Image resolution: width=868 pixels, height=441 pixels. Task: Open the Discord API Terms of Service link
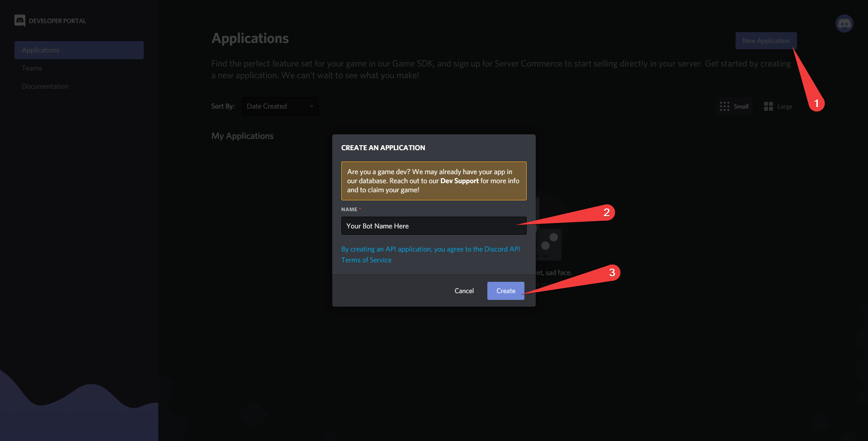point(430,255)
